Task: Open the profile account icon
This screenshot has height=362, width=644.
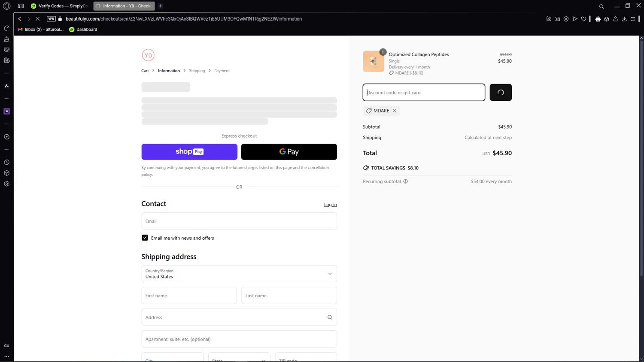Action: [x=615, y=19]
